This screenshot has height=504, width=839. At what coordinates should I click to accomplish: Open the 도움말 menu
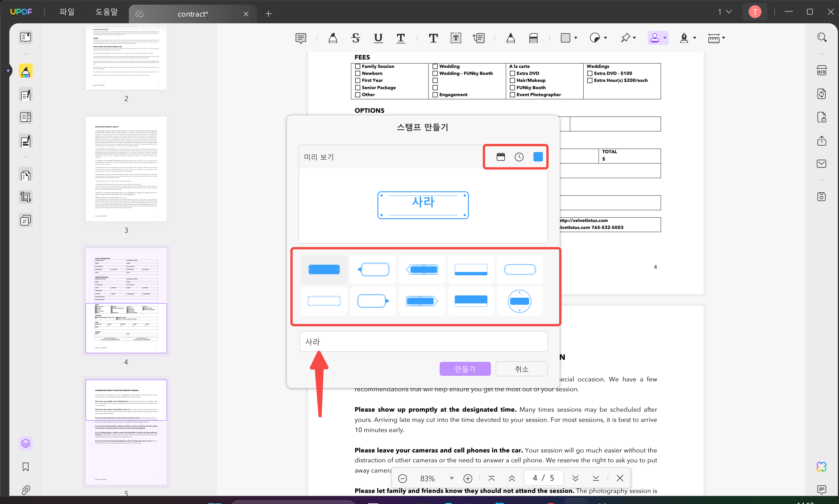click(x=106, y=12)
